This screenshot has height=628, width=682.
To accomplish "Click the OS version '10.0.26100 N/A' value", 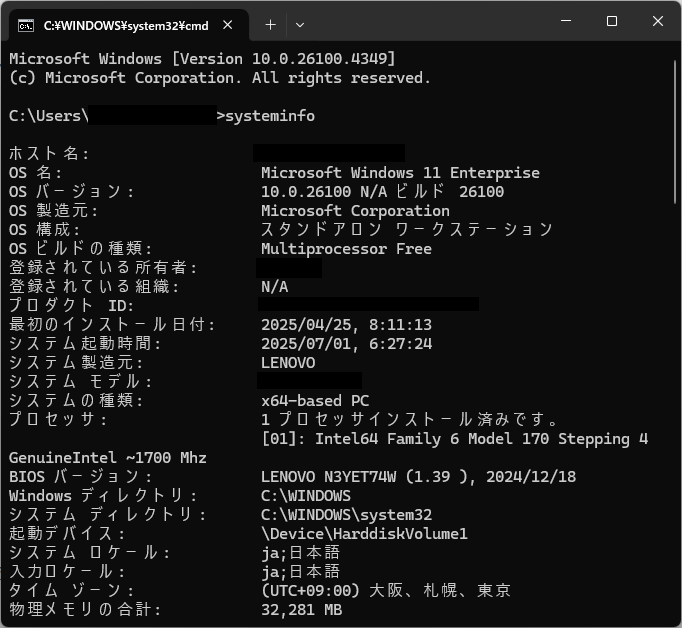I will pos(324,192).
